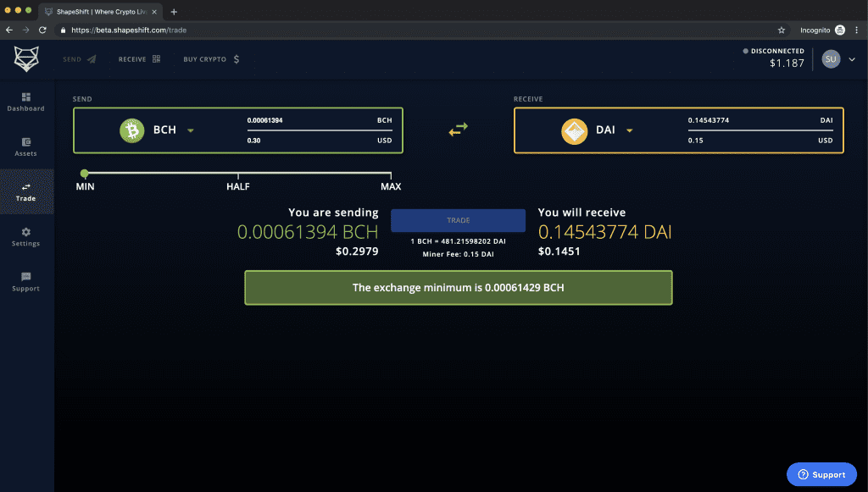Viewport: 868px width, 492px height.
Task: Click the exchange minimum message banner
Action: pyautogui.click(x=459, y=287)
